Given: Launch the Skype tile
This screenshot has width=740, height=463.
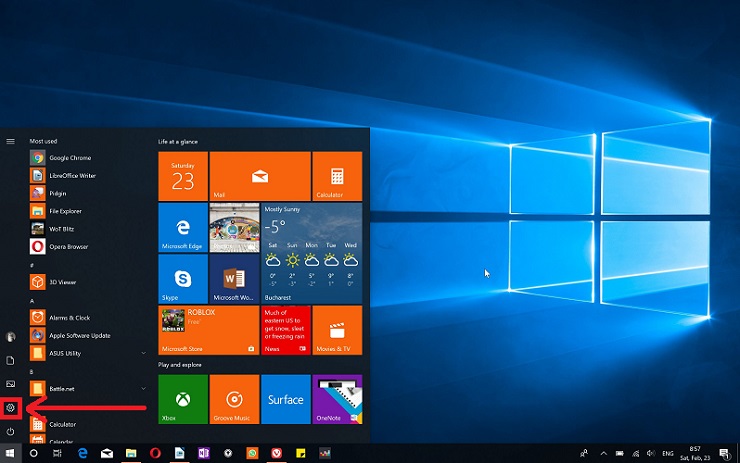Looking at the screenshot, I should [x=183, y=279].
